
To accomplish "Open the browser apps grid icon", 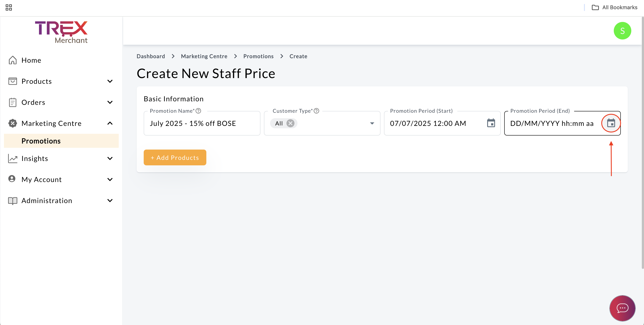I will (x=9, y=7).
